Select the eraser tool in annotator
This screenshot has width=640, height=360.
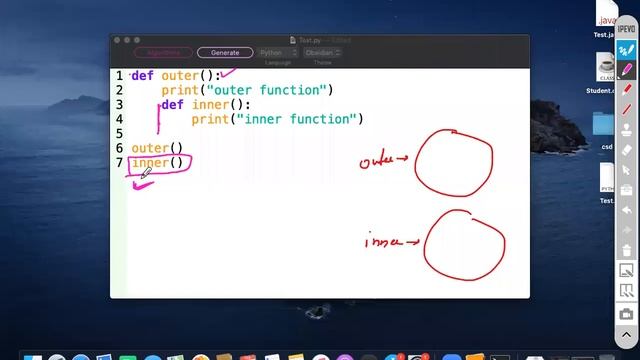tap(627, 150)
